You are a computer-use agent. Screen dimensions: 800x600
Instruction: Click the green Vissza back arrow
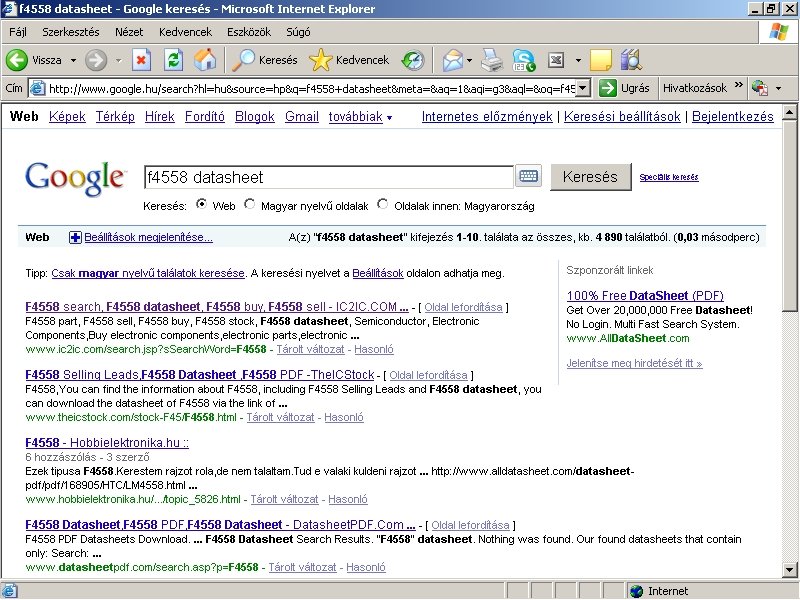(17, 60)
